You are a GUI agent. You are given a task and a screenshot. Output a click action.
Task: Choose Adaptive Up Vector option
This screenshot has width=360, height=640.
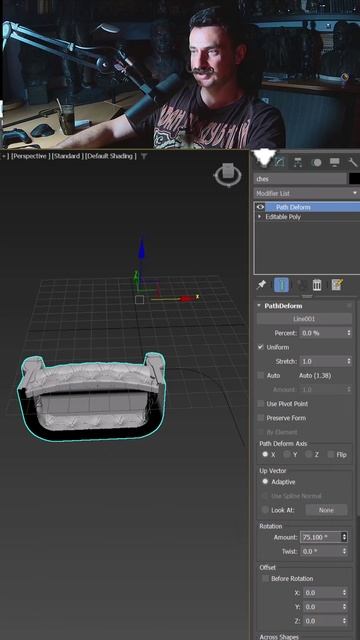[265, 481]
